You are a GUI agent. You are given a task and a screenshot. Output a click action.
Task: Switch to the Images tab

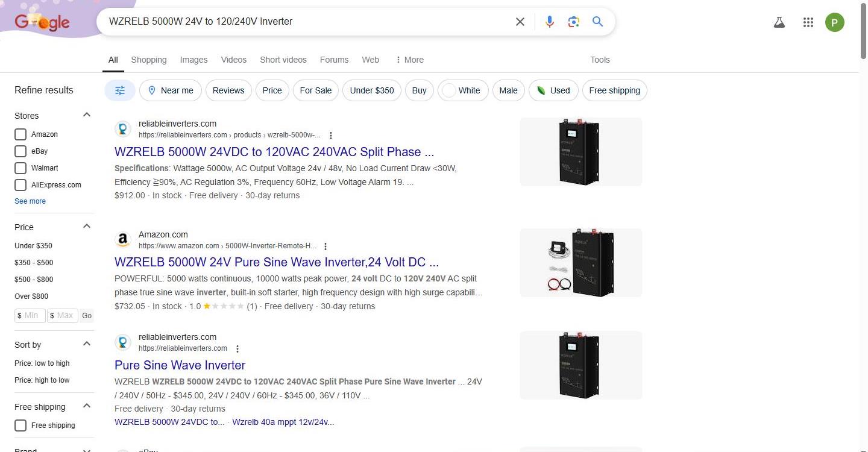click(x=193, y=60)
